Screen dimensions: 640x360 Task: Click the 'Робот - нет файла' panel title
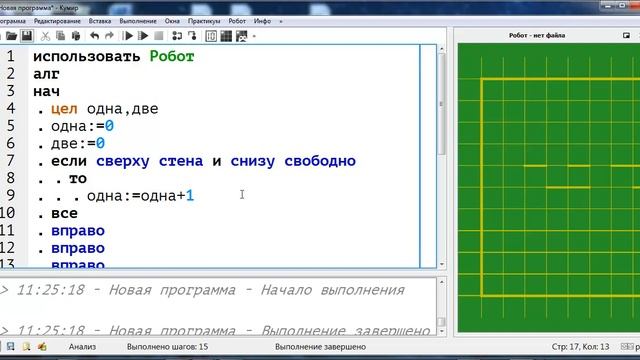click(537, 36)
